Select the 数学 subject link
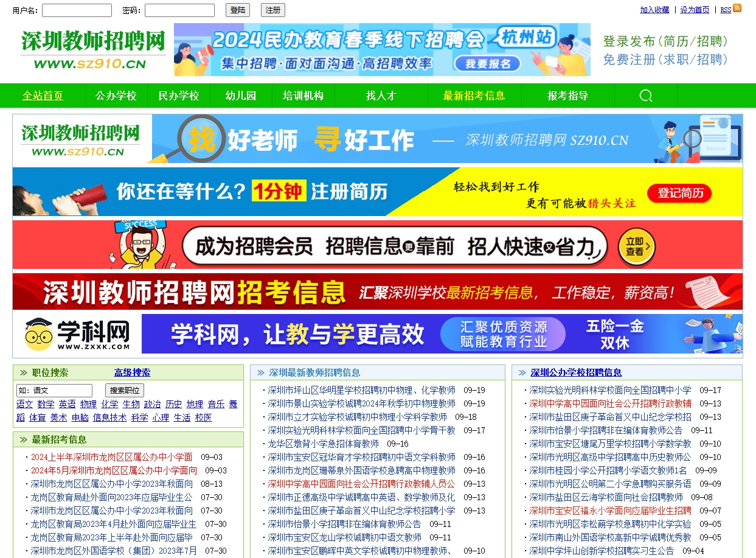The image size is (756, 558). tap(46, 404)
